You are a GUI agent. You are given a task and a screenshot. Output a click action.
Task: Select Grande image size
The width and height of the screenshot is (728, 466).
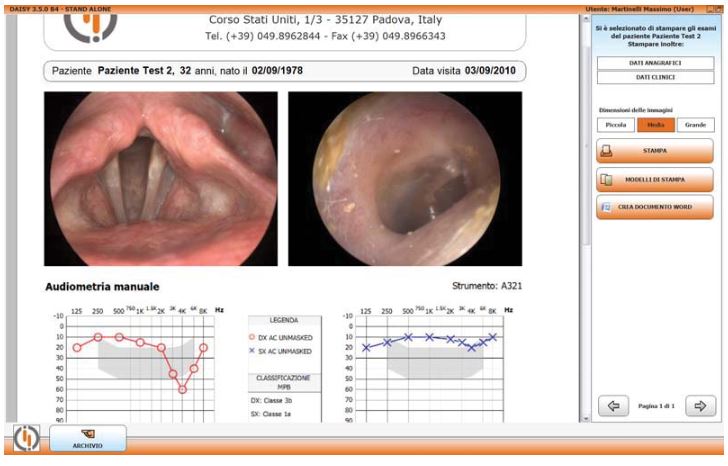[x=695, y=125]
